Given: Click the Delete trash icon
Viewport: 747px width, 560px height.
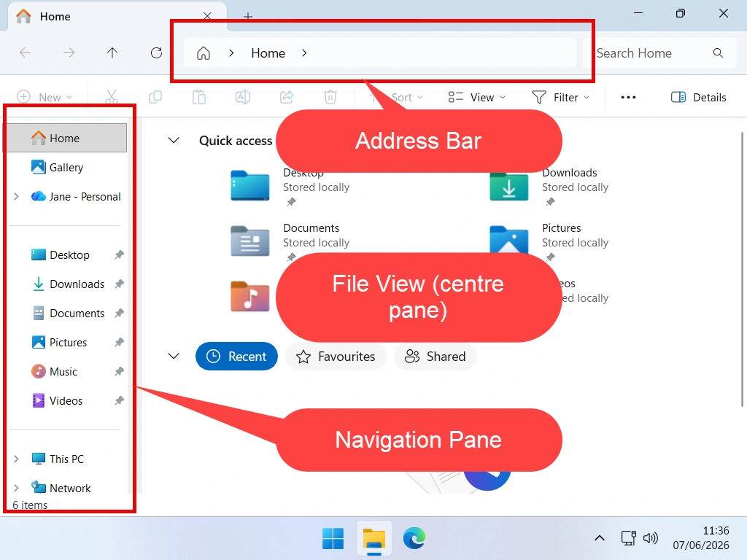Looking at the screenshot, I should coord(330,97).
